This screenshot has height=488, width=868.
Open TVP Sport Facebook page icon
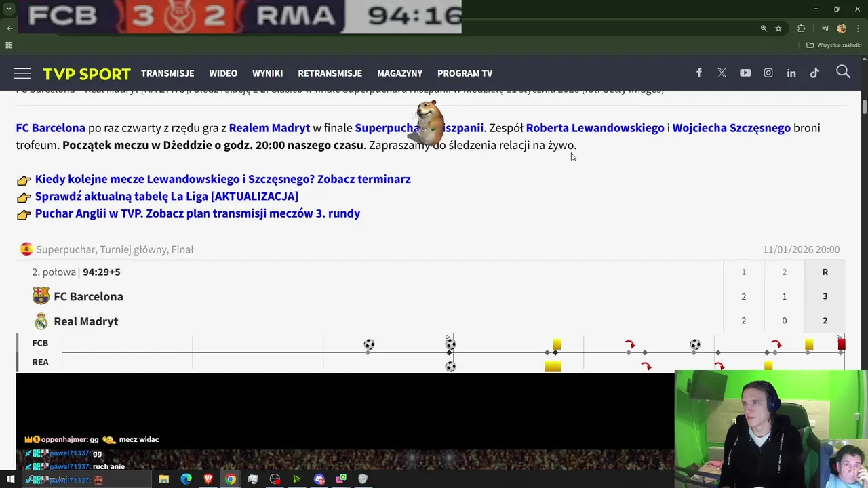pos(699,73)
